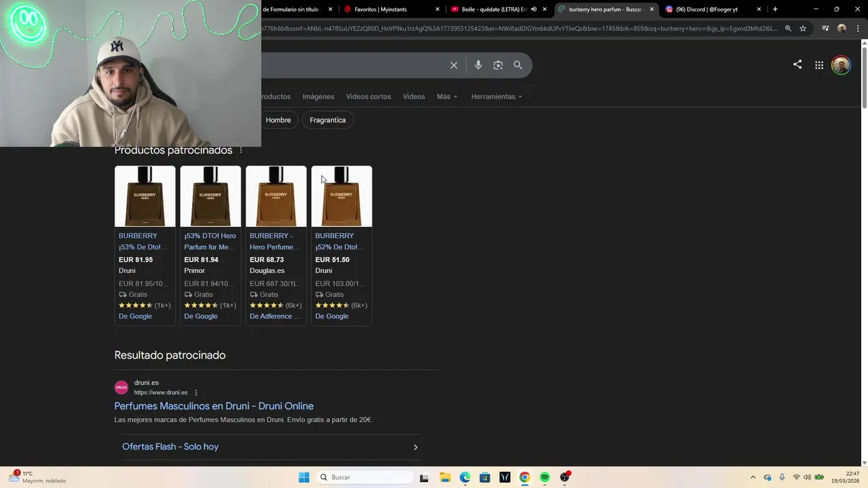Click Chrome icon in taskbar

coord(524,477)
